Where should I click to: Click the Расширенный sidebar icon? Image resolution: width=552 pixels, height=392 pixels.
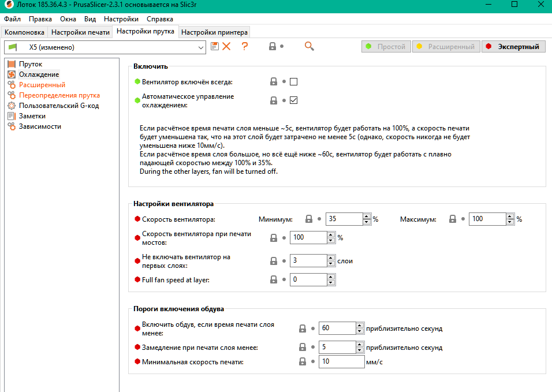[12, 85]
